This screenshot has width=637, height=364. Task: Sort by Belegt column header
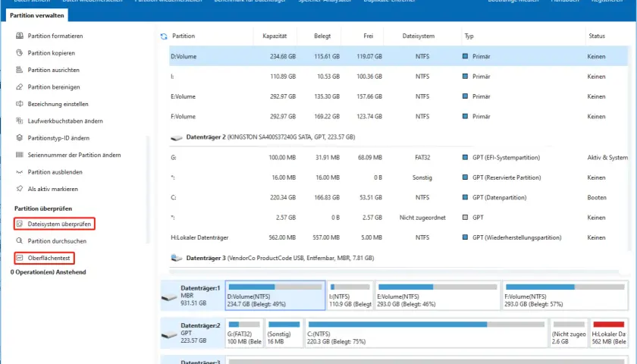point(322,36)
